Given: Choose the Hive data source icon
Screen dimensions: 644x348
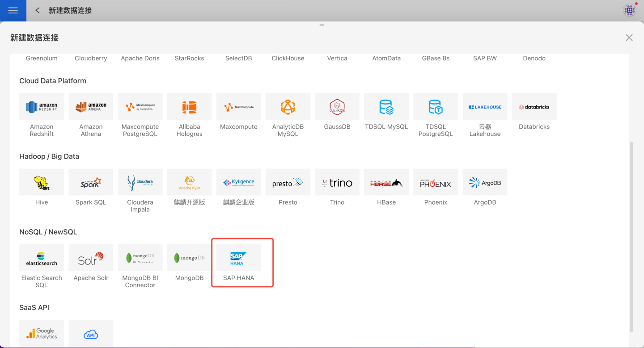Looking at the screenshot, I should click(x=42, y=182).
